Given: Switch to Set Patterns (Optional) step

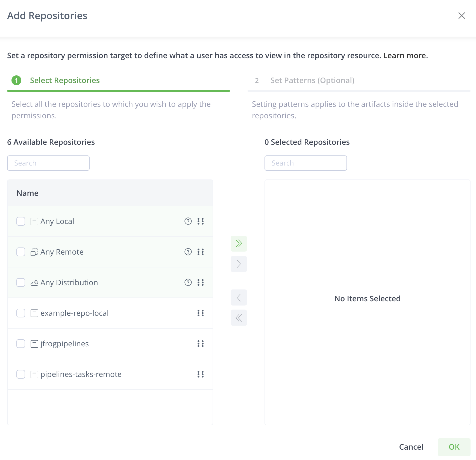Looking at the screenshot, I should click(x=312, y=80).
